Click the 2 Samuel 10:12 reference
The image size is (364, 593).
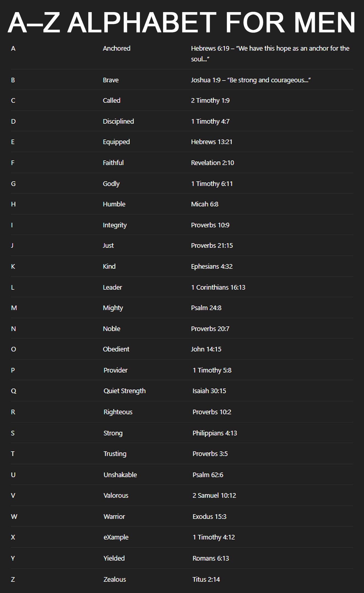coord(214,496)
